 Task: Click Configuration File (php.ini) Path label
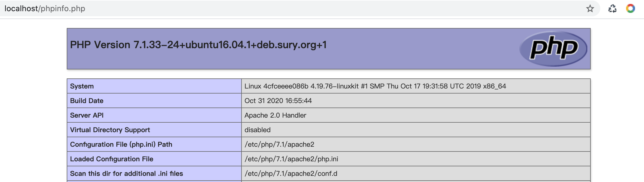[121, 144]
